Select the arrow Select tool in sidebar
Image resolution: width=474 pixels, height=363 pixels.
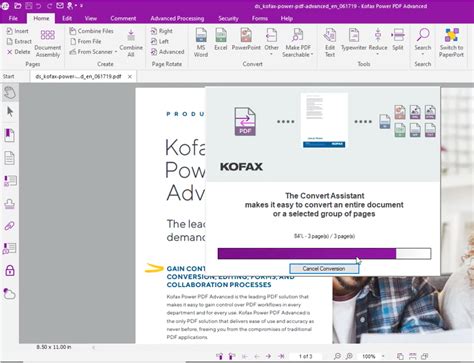[10, 111]
